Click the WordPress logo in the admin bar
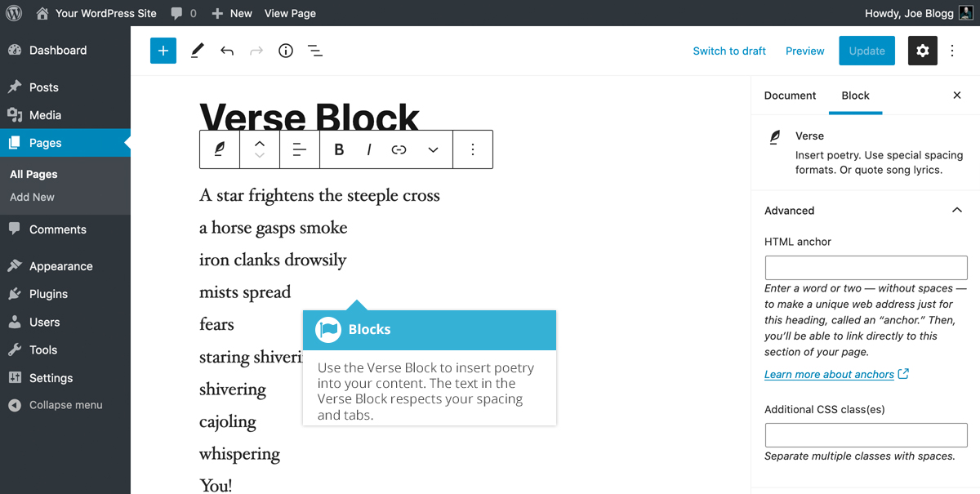This screenshot has width=980, height=494. tap(13, 12)
